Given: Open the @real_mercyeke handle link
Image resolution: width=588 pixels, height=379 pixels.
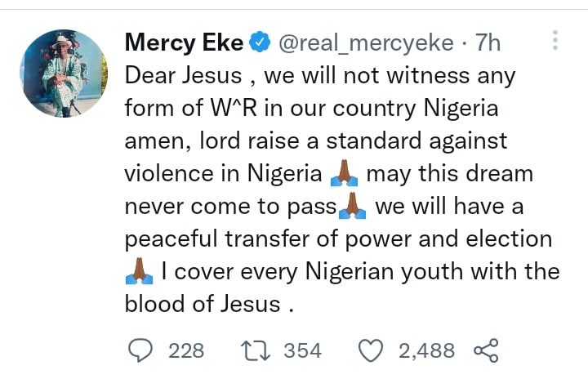Looking at the screenshot, I should pyautogui.click(x=366, y=42).
